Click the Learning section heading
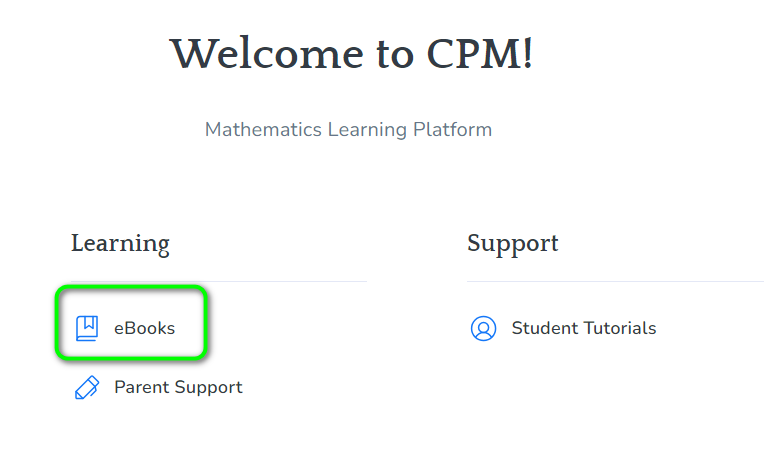The image size is (784, 469). point(120,244)
